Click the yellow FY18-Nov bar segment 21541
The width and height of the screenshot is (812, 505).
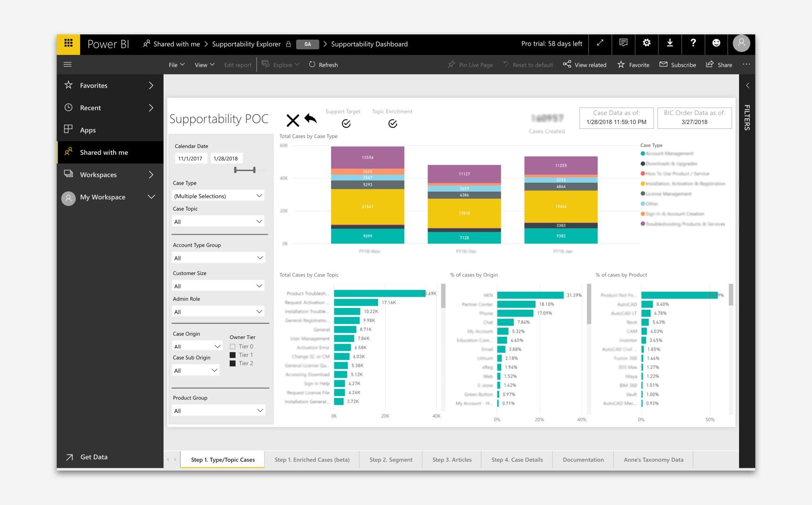[x=367, y=206]
